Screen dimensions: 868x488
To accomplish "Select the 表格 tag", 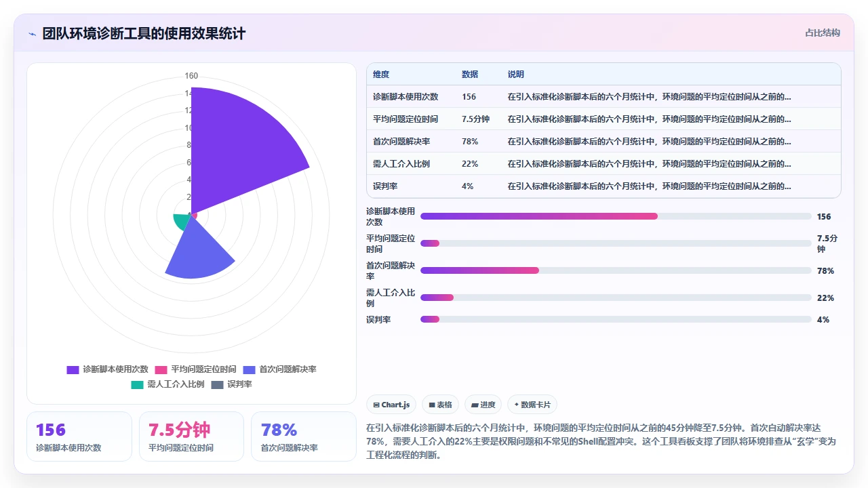I will (x=440, y=405).
